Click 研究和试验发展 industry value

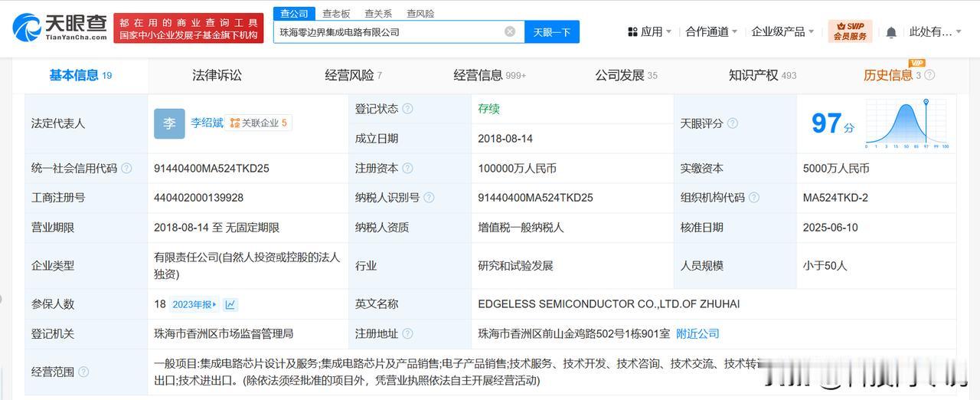(x=515, y=266)
